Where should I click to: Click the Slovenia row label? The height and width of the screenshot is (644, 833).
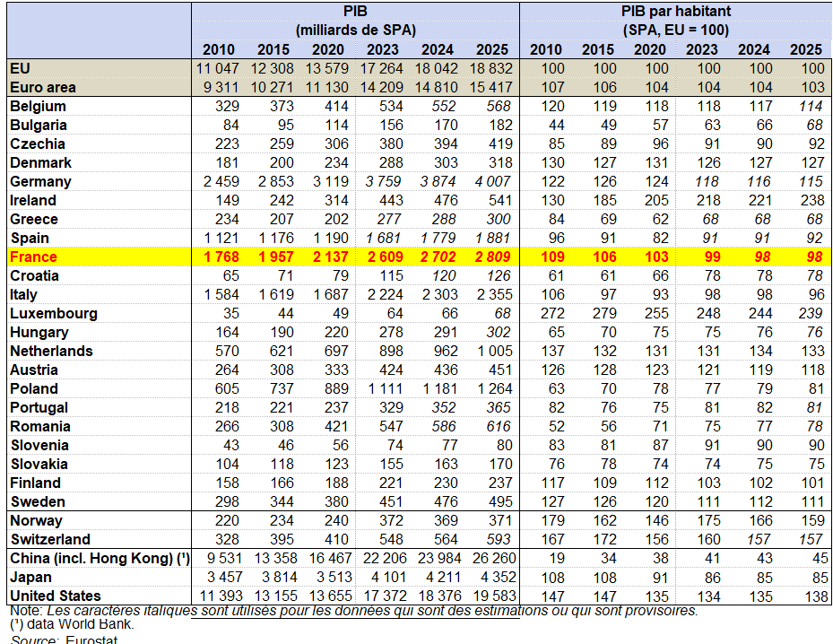[39, 446]
